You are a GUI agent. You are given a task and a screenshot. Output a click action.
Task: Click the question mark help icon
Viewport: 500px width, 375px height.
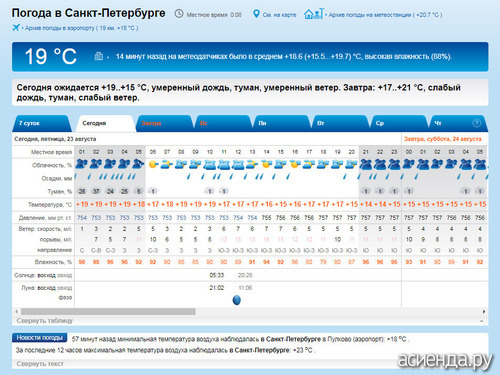(477, 123)
